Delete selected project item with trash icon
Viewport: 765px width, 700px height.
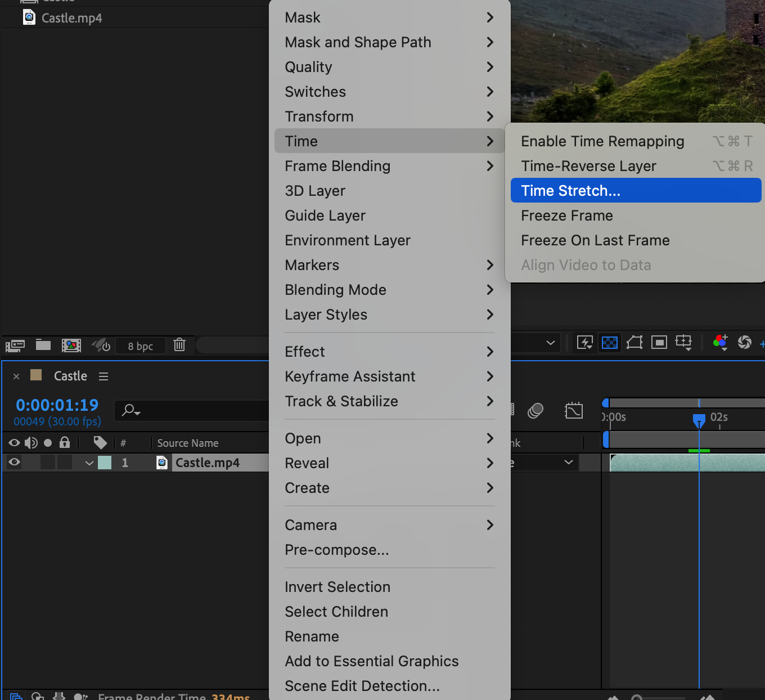tap(179, 344)
